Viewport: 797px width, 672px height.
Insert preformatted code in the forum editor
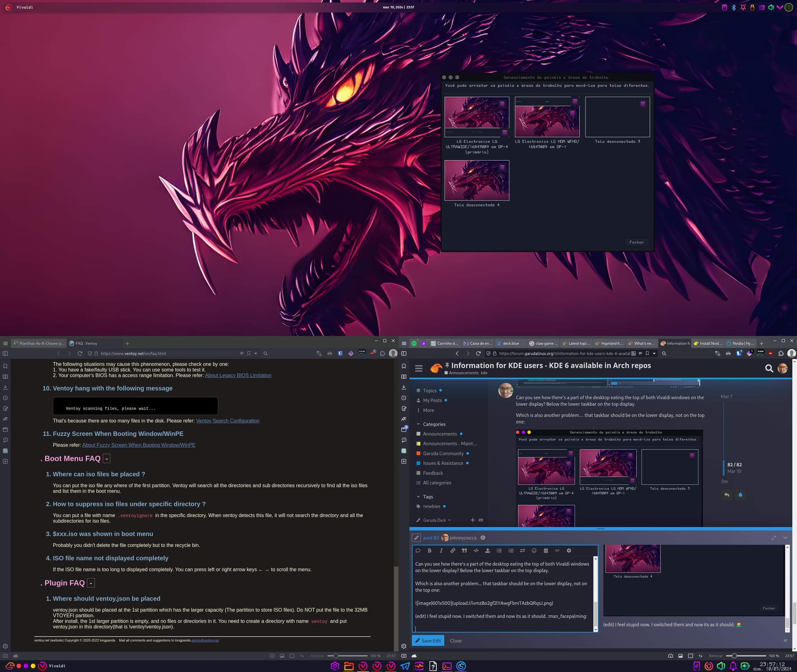click(476, 550)
